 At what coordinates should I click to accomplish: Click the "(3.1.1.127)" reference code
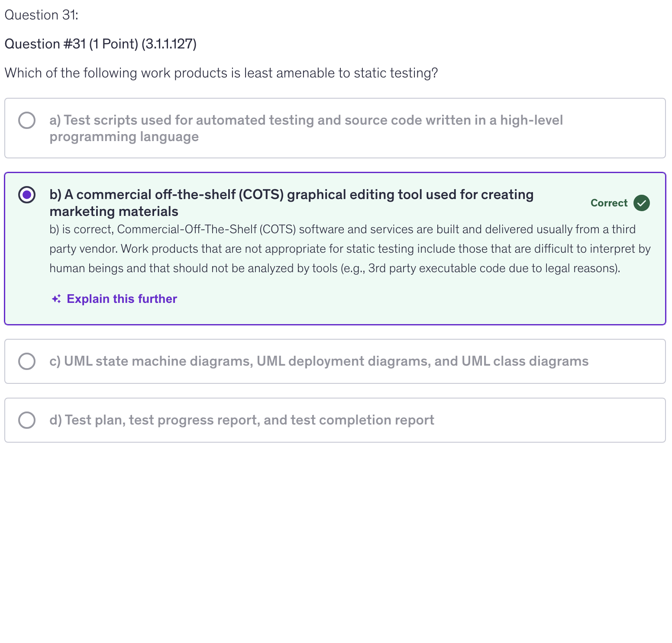[x=169, y=44]
